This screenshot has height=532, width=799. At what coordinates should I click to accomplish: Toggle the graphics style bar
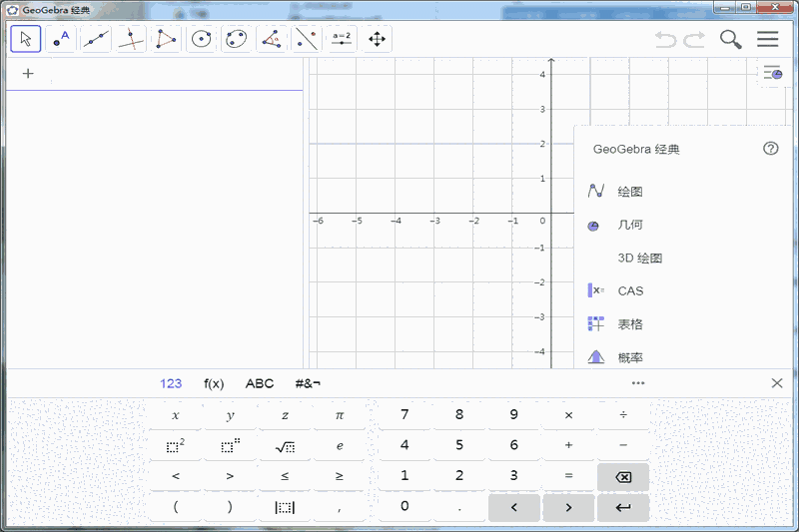(772, 73)
